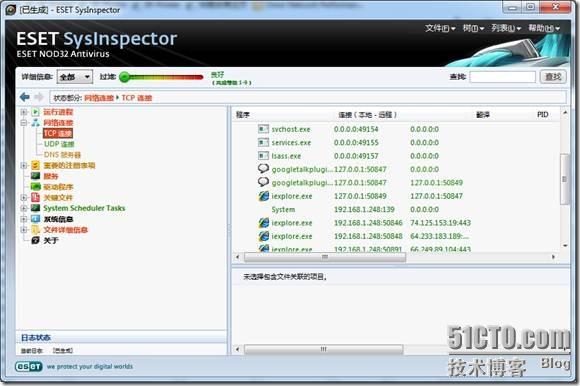
Task: Click the connection local-remote column header
Action: pyautogui.click(x=367, y=115)
